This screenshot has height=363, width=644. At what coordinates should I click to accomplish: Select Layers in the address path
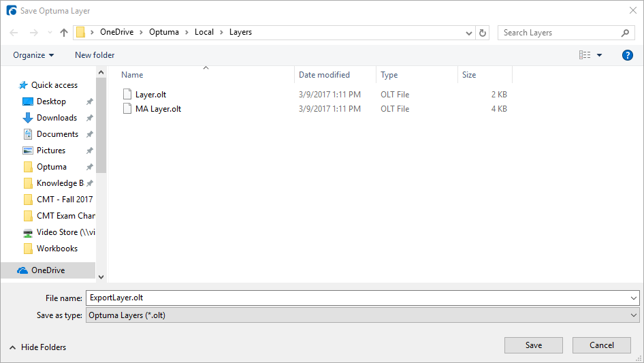point(241,32)
